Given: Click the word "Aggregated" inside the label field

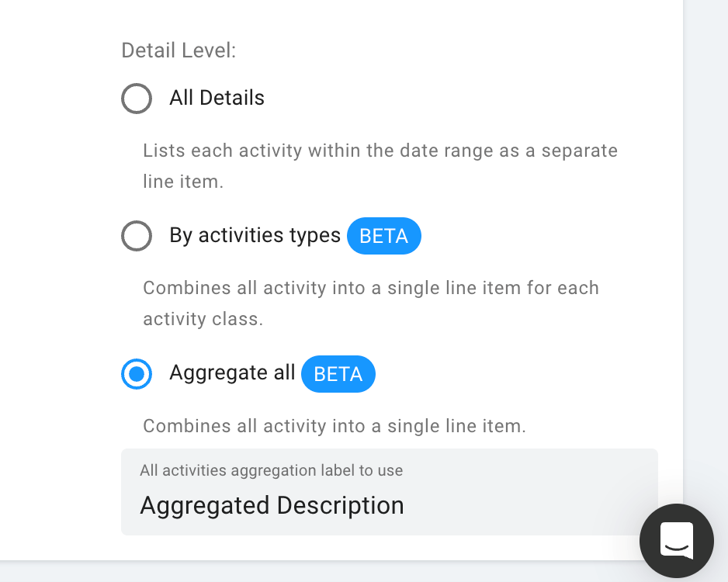Looking at the screenshot, I should [x=205, y=506].
